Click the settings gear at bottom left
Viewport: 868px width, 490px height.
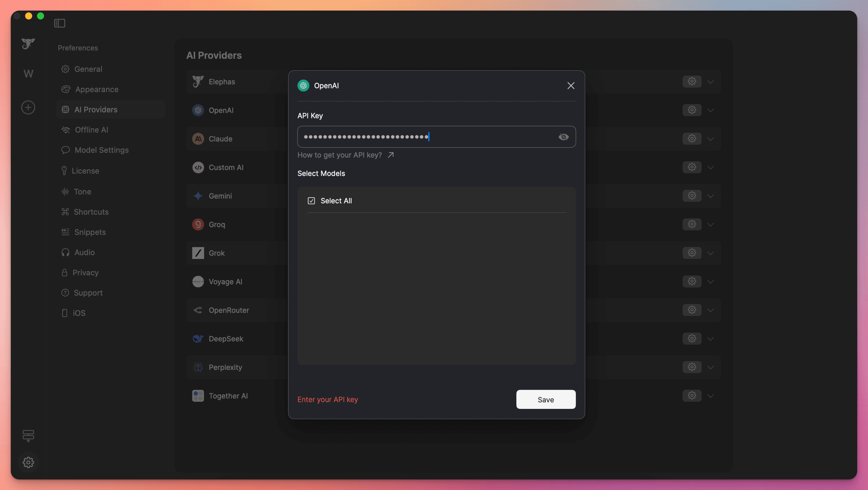point(28,462)
